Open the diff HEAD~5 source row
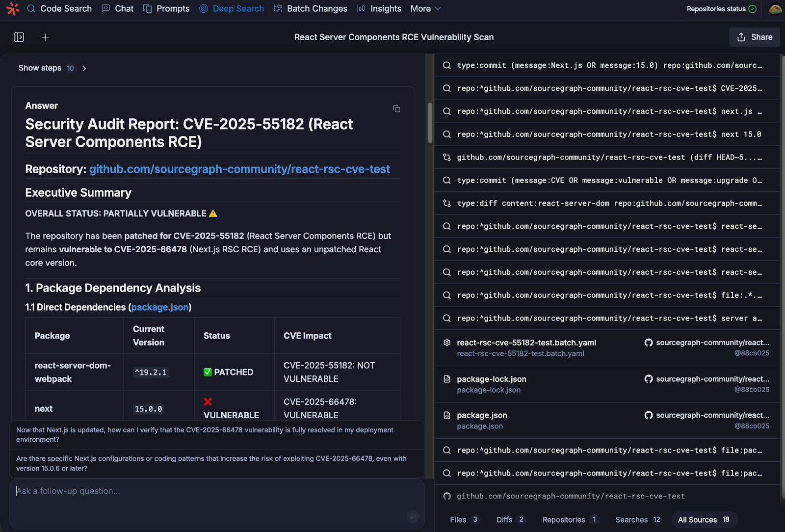The height and width of the screenshot is (532, 785). tap(607, 158)
